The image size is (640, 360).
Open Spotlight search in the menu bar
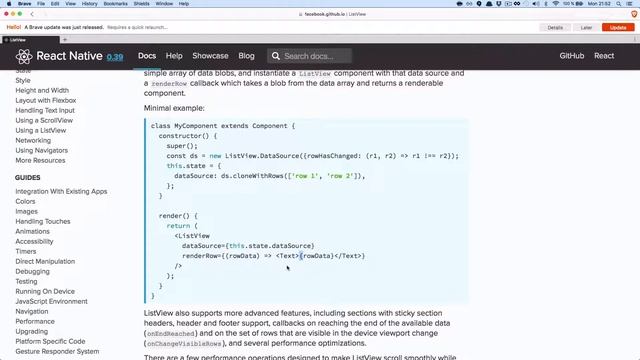[x=619, y=4]
